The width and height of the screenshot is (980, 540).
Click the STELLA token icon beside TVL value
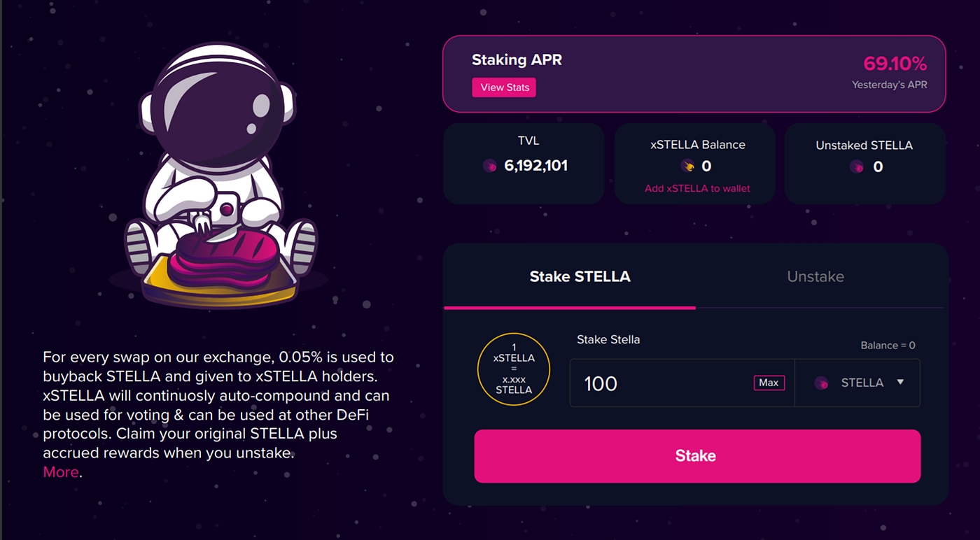490,166
